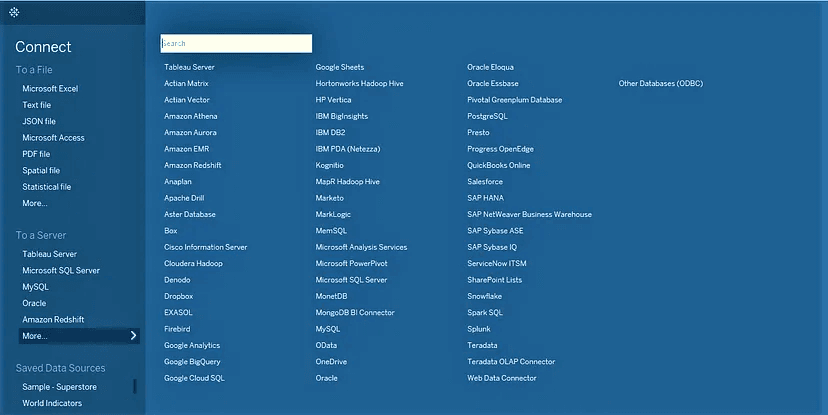Choose Actian Vector connector

pyautogui.click(x=187, y=100)
